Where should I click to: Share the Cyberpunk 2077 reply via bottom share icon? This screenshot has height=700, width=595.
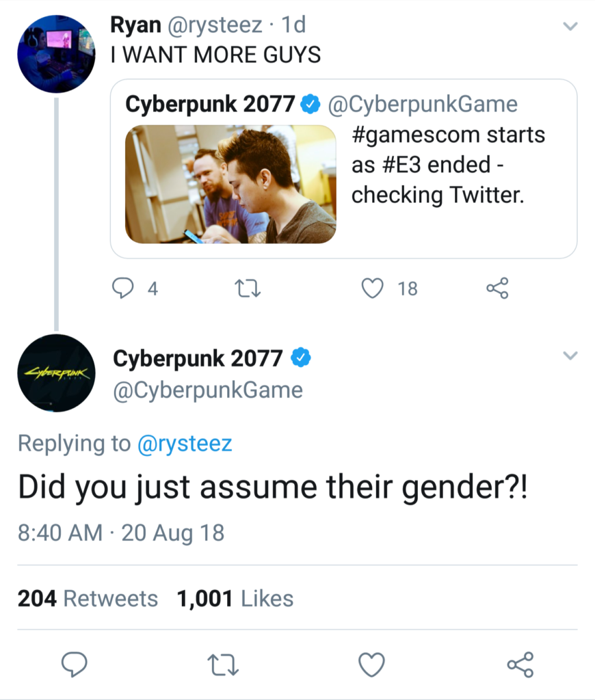[x=520, y=664]
